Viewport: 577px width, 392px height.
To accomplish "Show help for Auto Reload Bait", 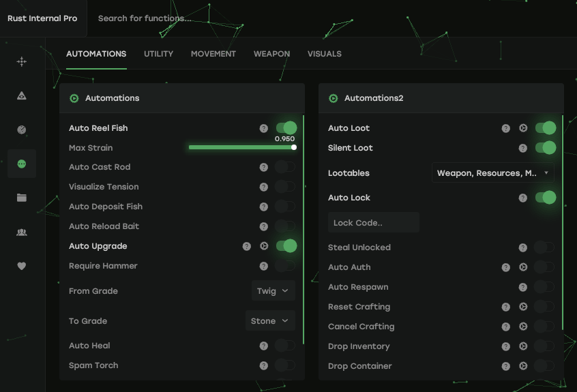I will click(264, 226).
